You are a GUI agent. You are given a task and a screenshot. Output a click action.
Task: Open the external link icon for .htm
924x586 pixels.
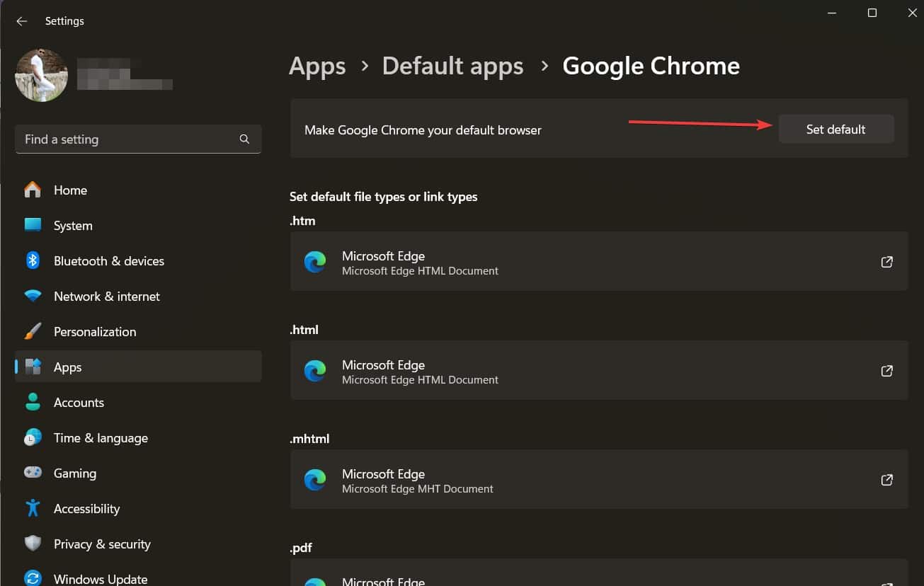coord(886,262)
